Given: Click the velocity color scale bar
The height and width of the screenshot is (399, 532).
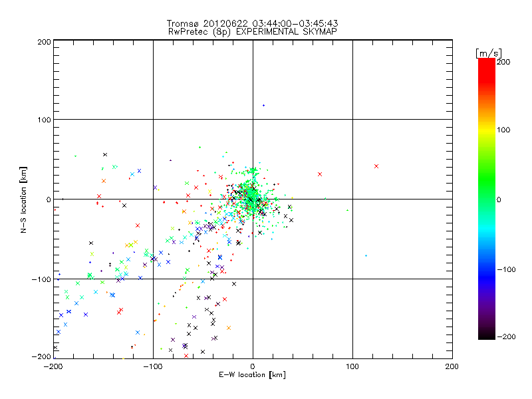Looking at the screenshot, I should click(487, 199).
